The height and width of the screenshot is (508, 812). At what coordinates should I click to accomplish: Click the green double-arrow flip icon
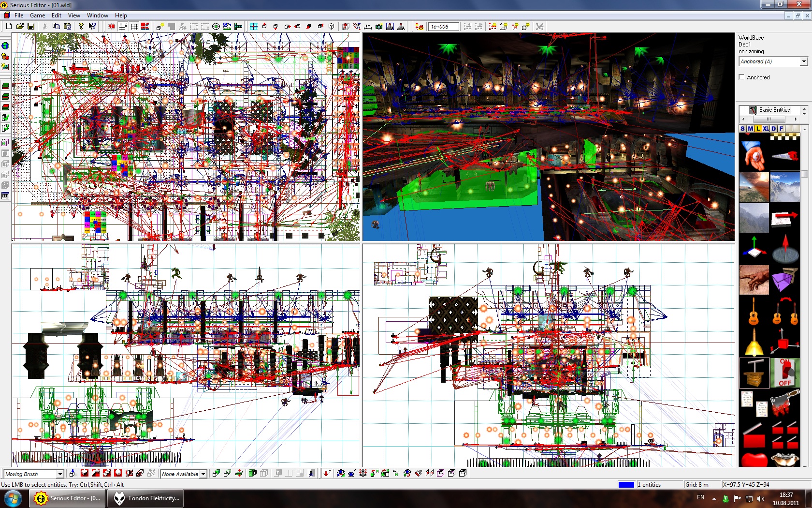coord(239,474)
